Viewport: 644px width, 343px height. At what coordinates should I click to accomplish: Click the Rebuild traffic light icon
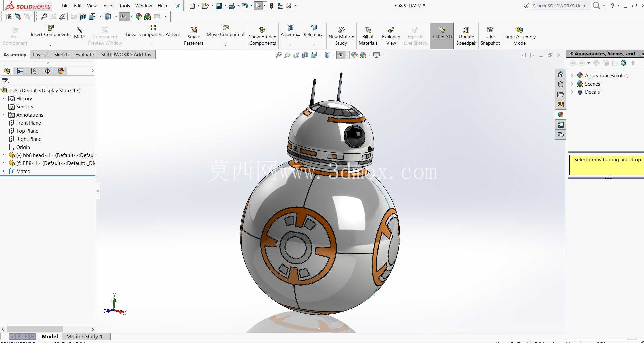pos(272,6)
